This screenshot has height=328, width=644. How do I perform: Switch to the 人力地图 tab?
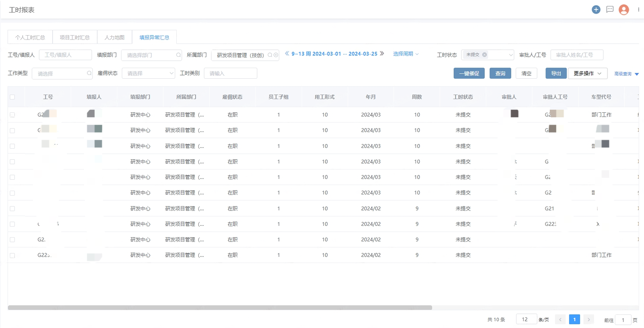pyautogui.click(x=114, y=37)
